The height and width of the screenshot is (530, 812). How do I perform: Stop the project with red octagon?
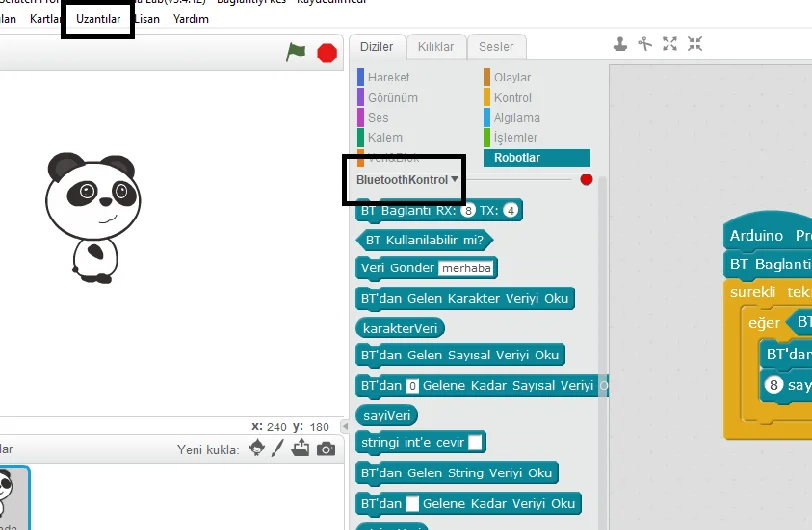pos(327,53)
